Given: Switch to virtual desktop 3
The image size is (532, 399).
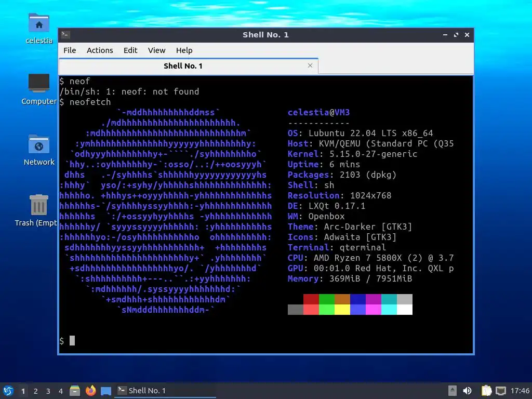Looking at the screenshot, I should click(x=48, y=391).
